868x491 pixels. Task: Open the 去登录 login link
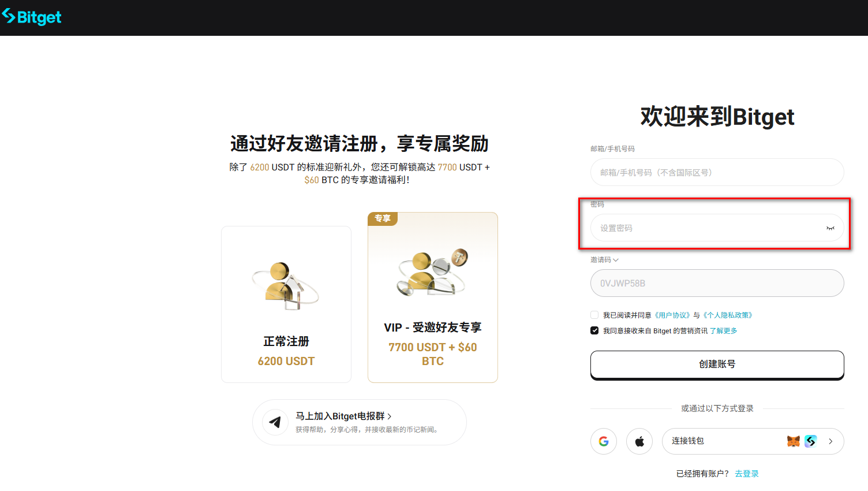(x=746, y=474)
